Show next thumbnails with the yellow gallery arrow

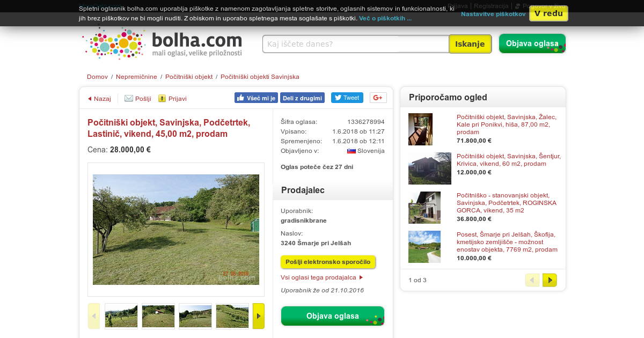[259, 316]
